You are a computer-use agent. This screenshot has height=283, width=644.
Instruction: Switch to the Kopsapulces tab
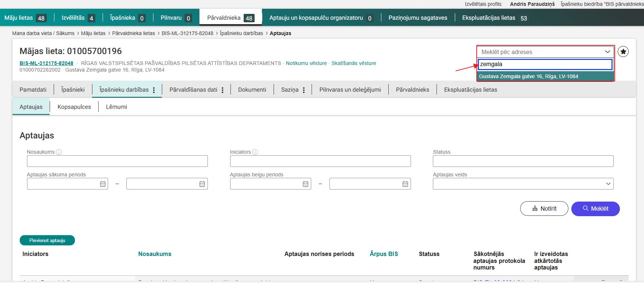click(74, 107)
